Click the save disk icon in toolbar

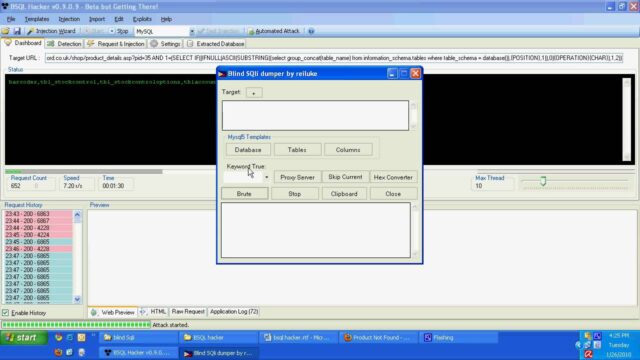17,31
